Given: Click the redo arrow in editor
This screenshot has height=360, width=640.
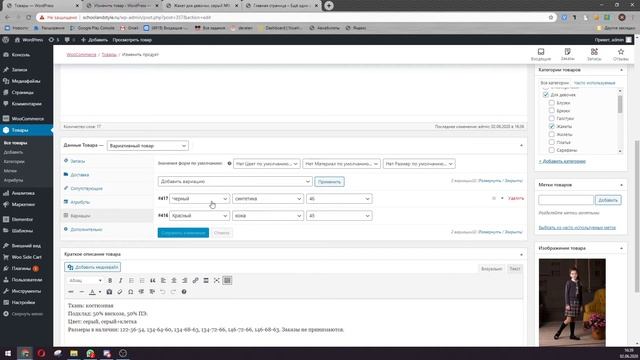Looking at the screenshot, I should point(173,292).
